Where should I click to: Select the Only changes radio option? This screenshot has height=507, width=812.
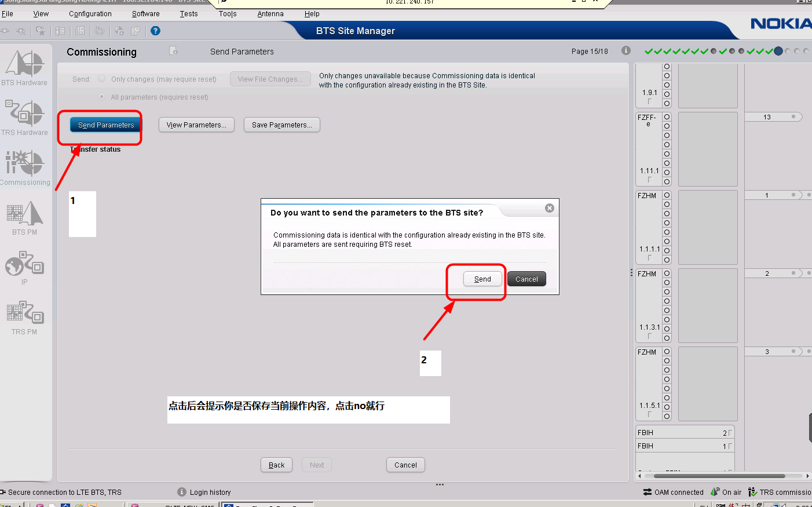(102, 79)
